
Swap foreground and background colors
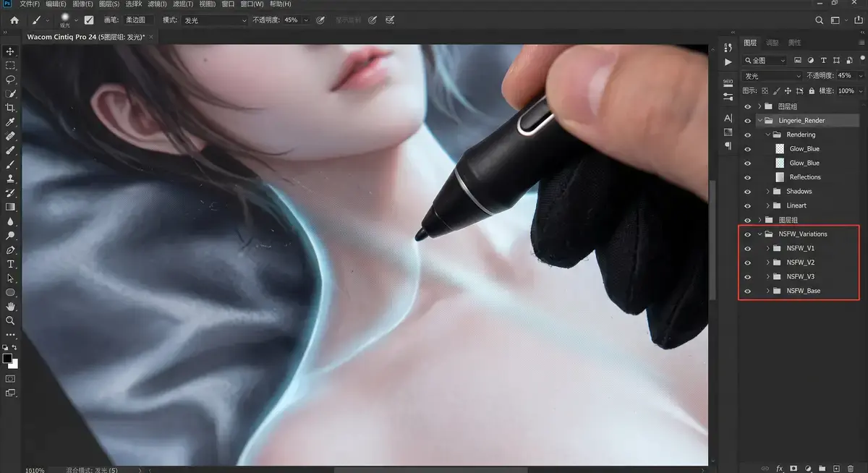click(14, 348)
